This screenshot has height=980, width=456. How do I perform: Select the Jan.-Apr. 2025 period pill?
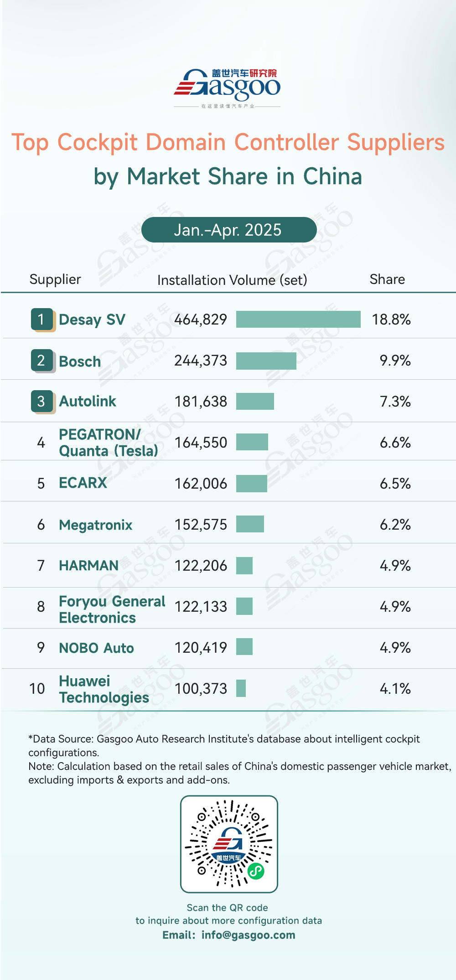(229, 230)
